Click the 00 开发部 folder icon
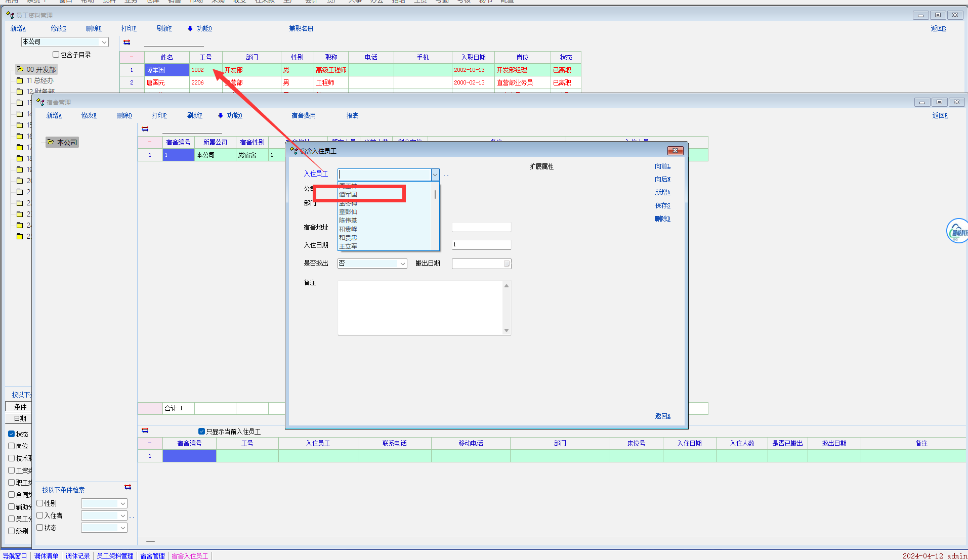968x560 pixels. tap(20, 69)
